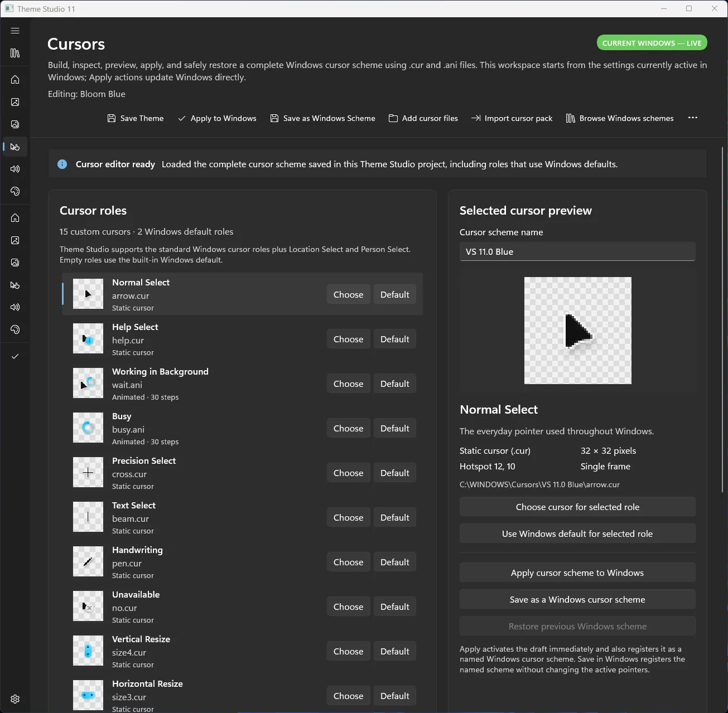The width and height of the screenshot is (728, 713).
Task: Click the Current Windows — Live badge
Action: 652,43
